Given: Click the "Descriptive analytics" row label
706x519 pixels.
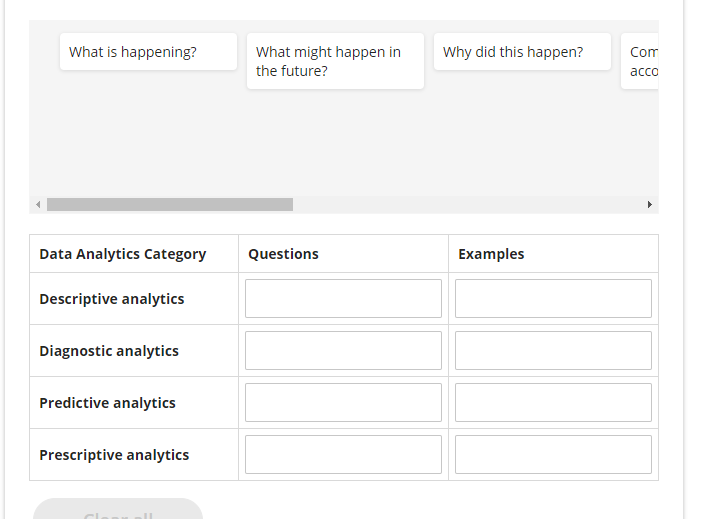Looking at the screenshot, I should click(112, 299).
